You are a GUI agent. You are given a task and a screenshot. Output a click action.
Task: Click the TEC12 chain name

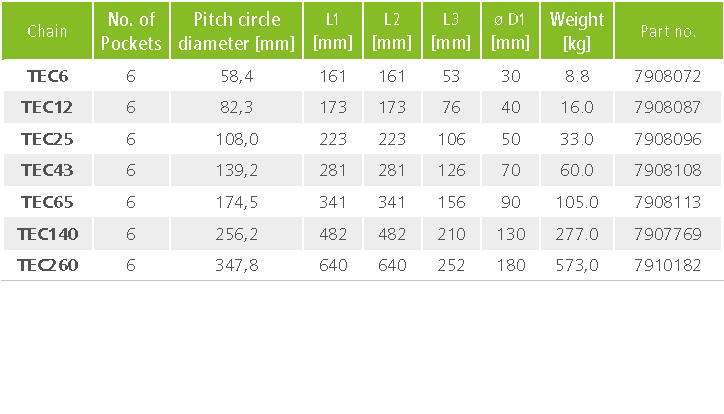pos(47,108)
